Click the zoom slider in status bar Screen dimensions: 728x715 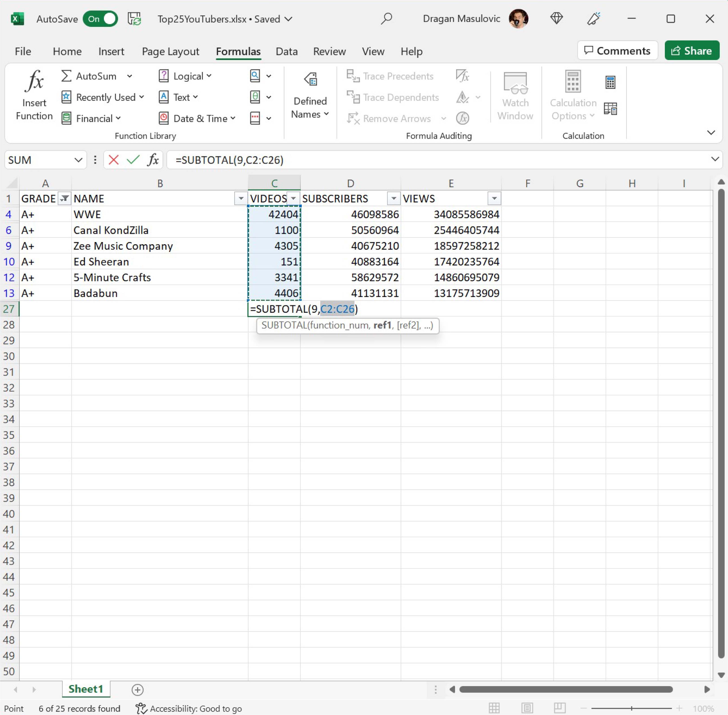[x=631, y=708]
